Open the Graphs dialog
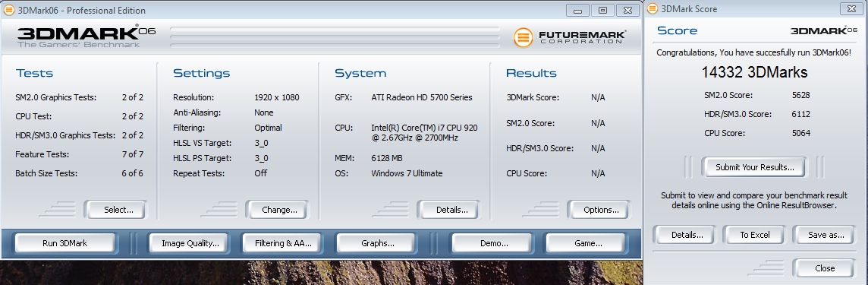 378,243
